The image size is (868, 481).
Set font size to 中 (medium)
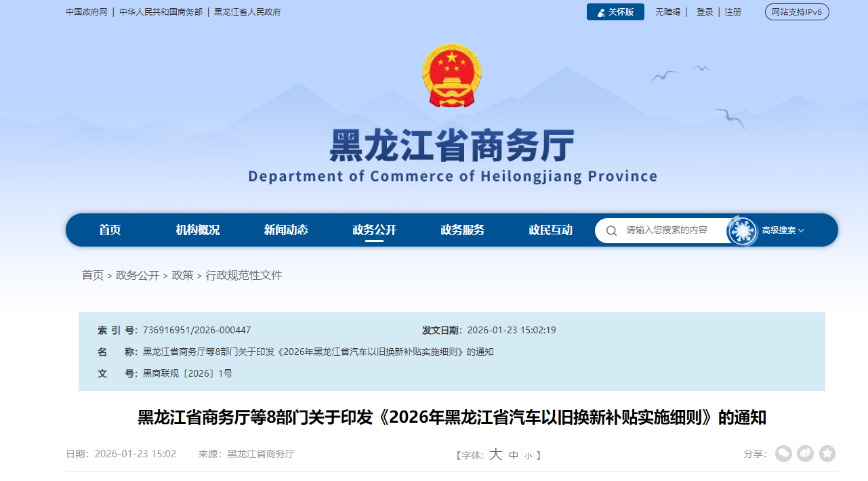(514, 455)
